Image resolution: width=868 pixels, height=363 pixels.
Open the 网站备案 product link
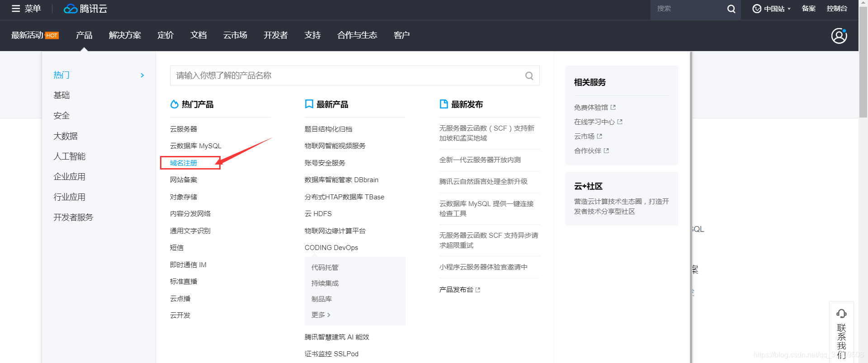tap(184, 180)
